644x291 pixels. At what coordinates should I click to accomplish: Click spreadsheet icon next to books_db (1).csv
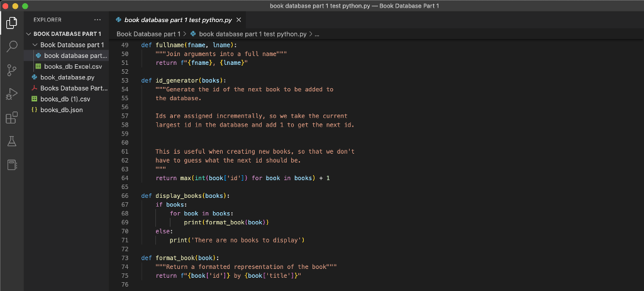coord(35,99)
